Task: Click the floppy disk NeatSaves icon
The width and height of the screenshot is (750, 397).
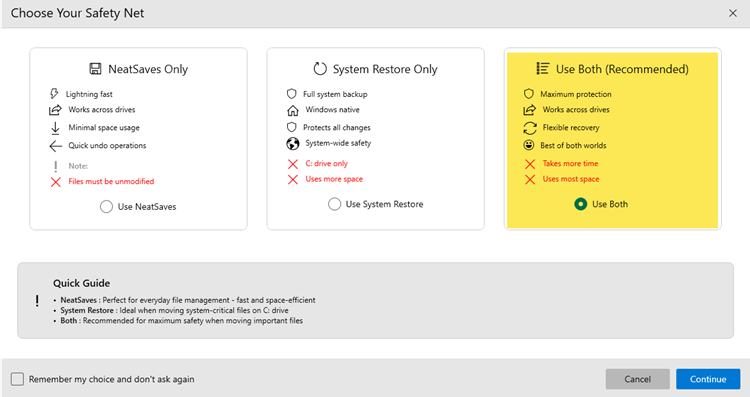Action: (x=95, y=69)
